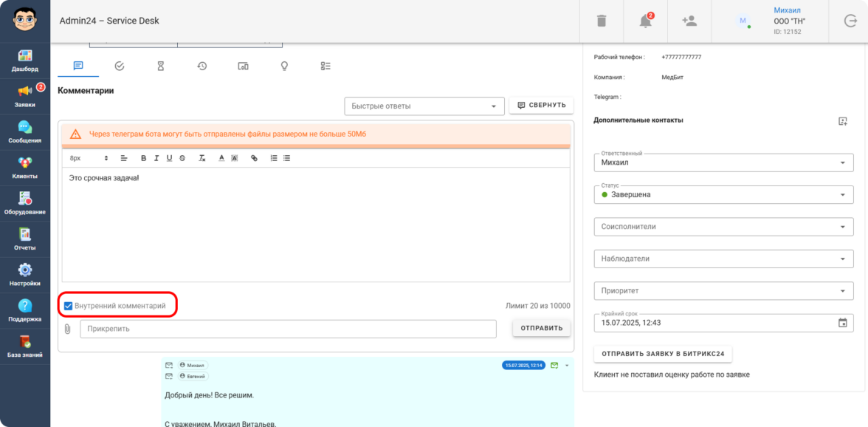Switch to the checklist tab
This screenshot has height=427, width=868.
tap(325, 66)
